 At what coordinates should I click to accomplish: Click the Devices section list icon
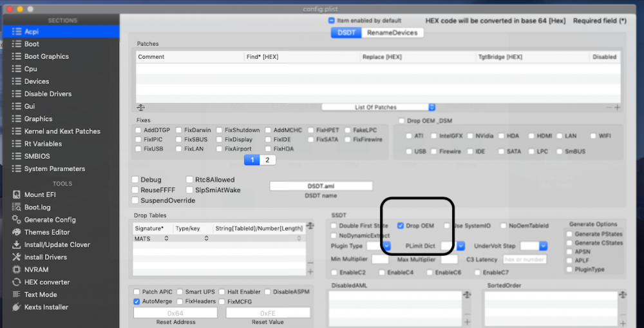pos(17,81)
